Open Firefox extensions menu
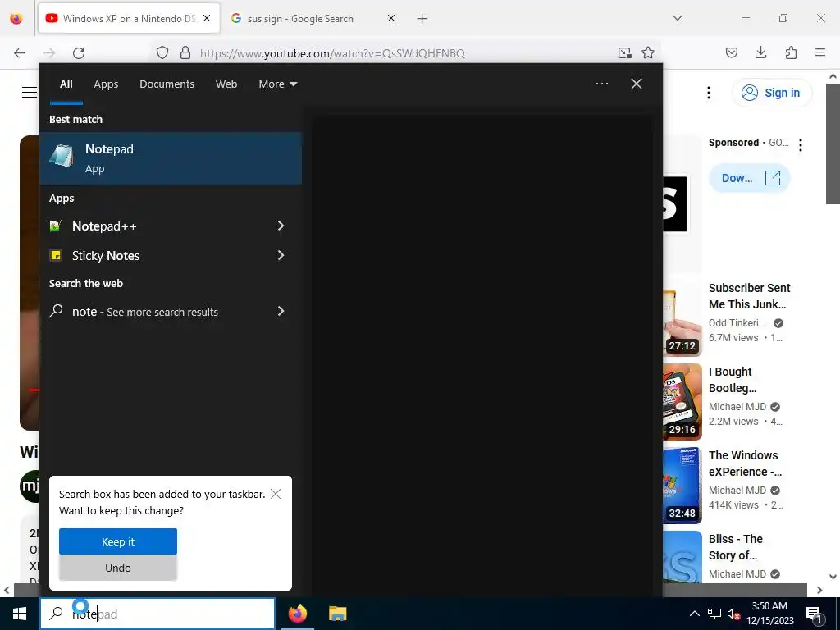Image resolution: width=840 pixels, height=630 pixels. (x=791, y=52)
